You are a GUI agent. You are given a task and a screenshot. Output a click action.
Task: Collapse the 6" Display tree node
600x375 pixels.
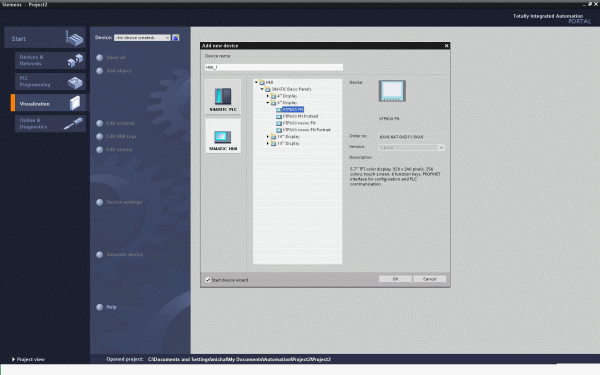click(268, 103)
